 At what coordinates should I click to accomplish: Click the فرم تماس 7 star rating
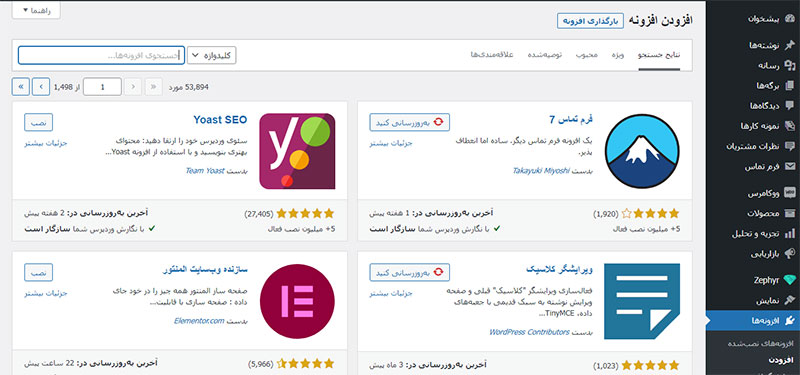pyautogui.click(x=651, y=213)
